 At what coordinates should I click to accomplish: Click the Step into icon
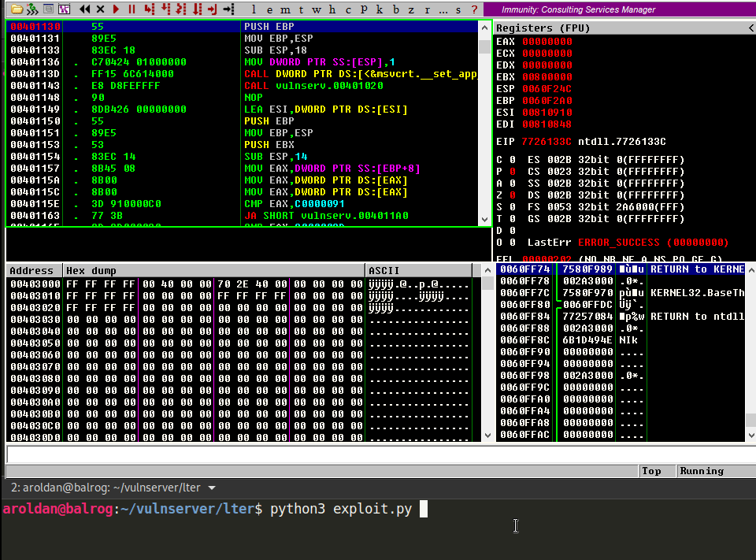150,9
